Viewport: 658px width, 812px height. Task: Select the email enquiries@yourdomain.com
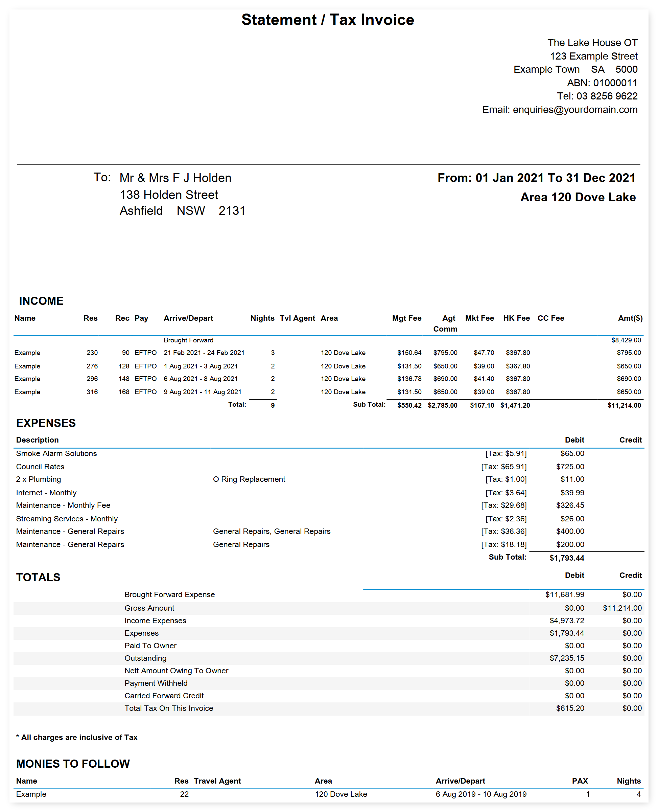574,110
